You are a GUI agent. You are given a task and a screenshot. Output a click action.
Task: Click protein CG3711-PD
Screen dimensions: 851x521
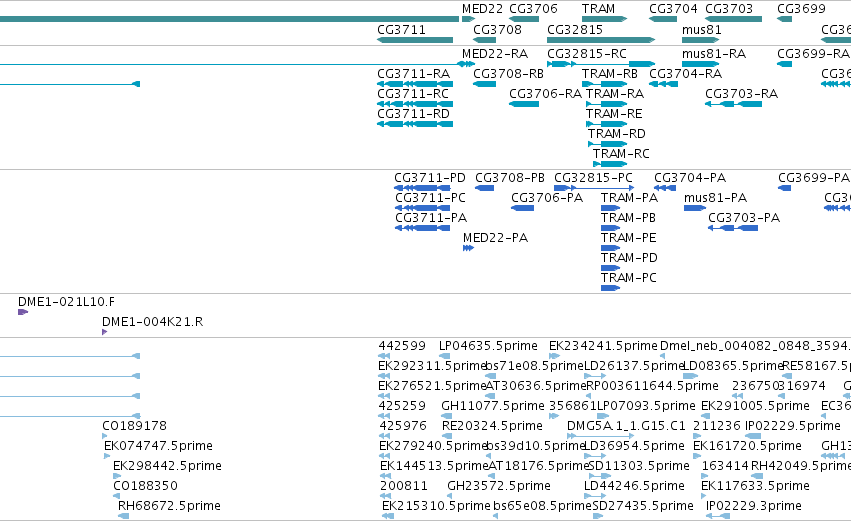pos(430,178)
